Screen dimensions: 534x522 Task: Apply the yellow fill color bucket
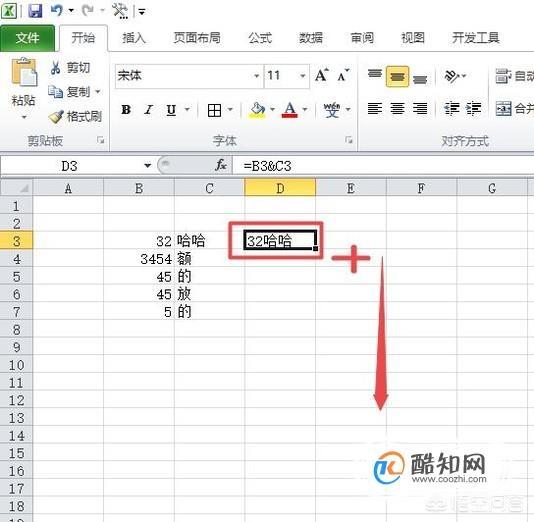click(257, 110)
